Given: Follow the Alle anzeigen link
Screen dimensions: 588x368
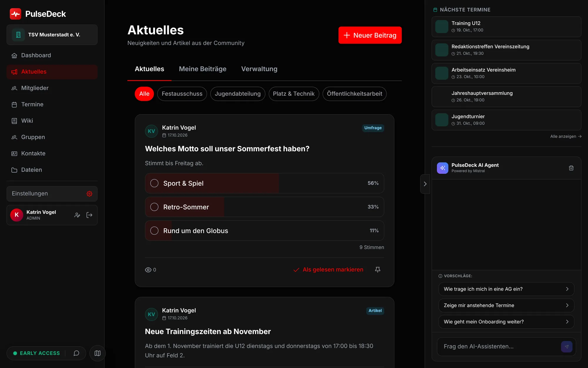Looking at the screenshot, I should click(x=566, y=136).
